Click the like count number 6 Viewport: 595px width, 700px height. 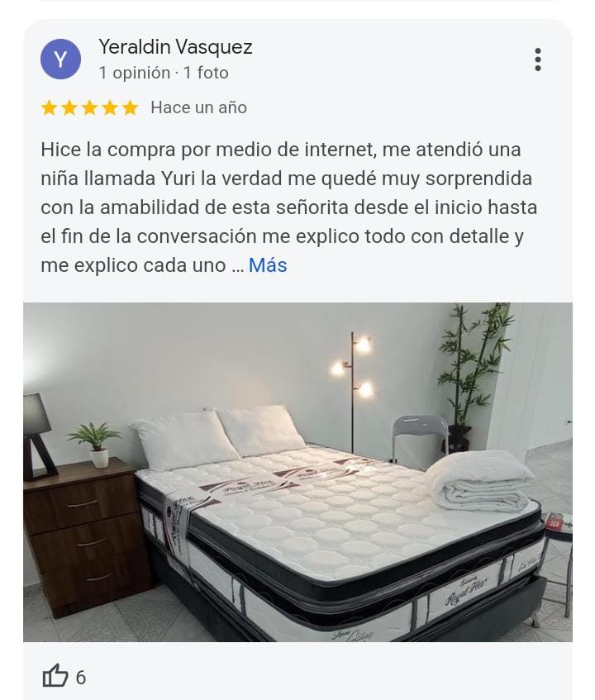(x=81, y=677)
